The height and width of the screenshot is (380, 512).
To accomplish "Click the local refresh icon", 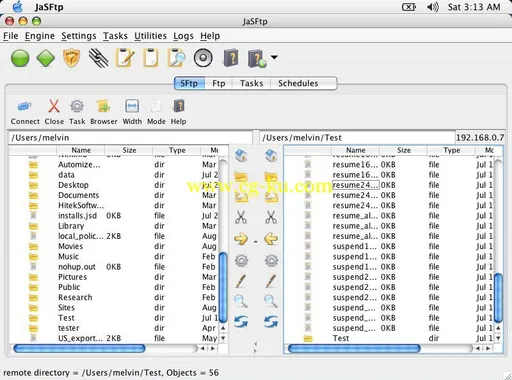I will coord(241,322).
